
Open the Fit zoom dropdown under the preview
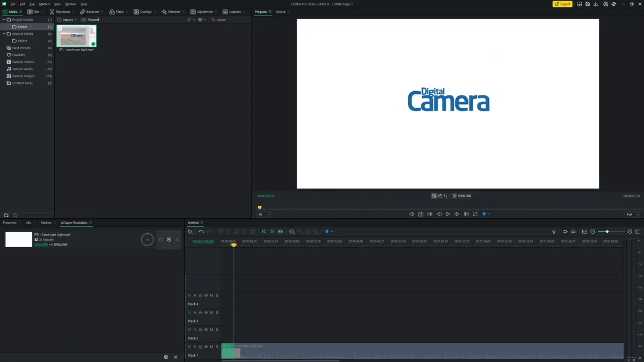coord(264,215)
